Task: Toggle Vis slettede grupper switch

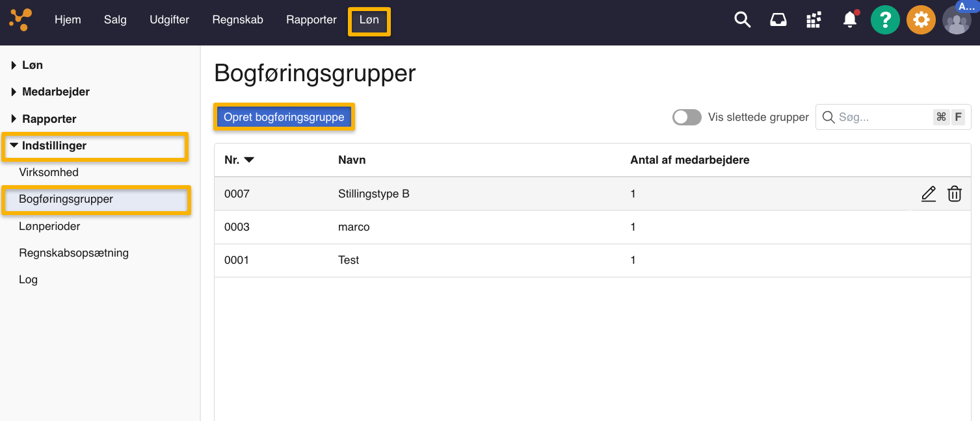Action: 687,117
